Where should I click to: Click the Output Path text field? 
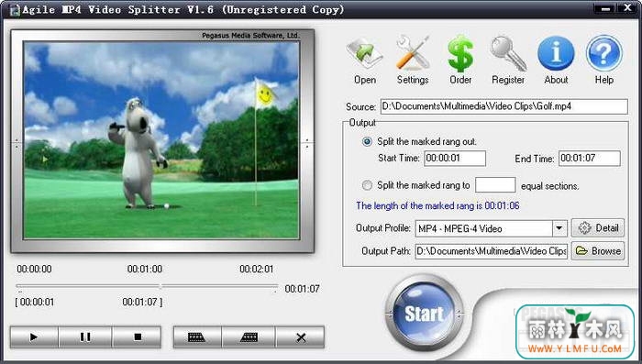click(492, 251)
